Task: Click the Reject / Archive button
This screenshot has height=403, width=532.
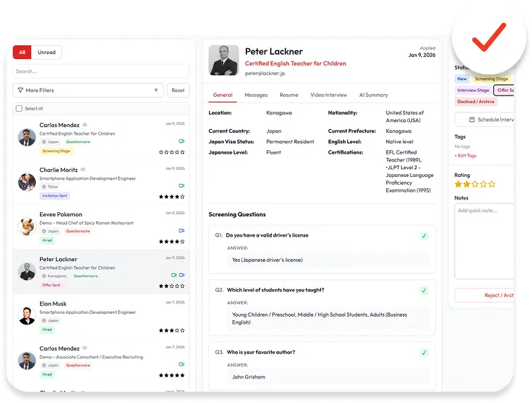Action: 484,296
